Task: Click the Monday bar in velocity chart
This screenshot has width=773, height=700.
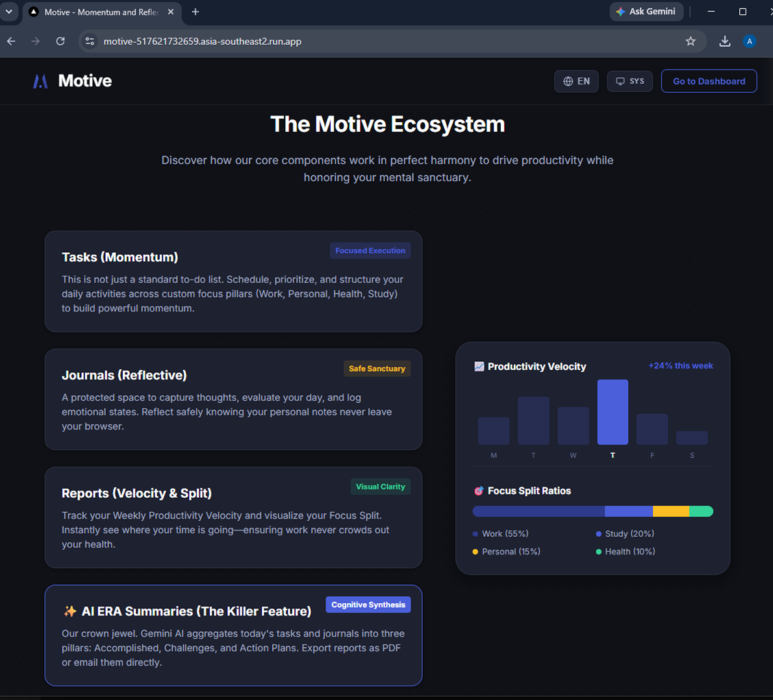Action: 494,431
